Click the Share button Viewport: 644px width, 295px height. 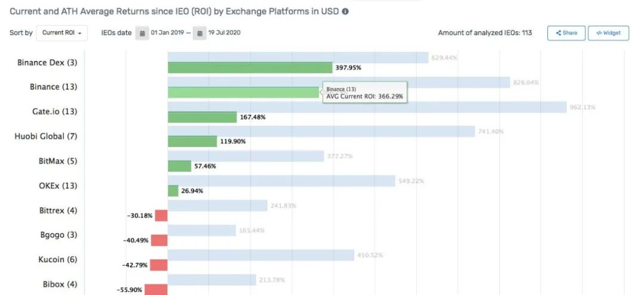click(x=566, y=33)
